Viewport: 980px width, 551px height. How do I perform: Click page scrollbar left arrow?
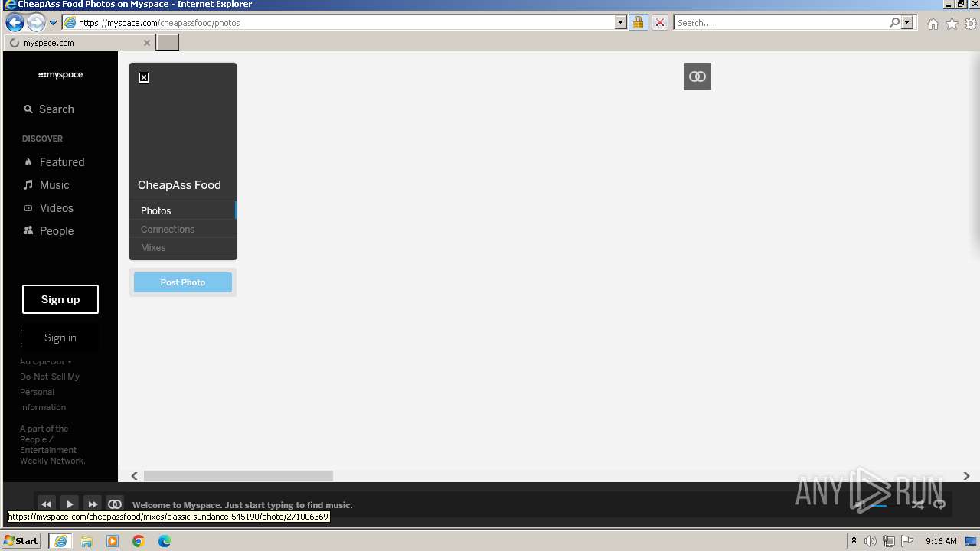[x=135, y=476]
